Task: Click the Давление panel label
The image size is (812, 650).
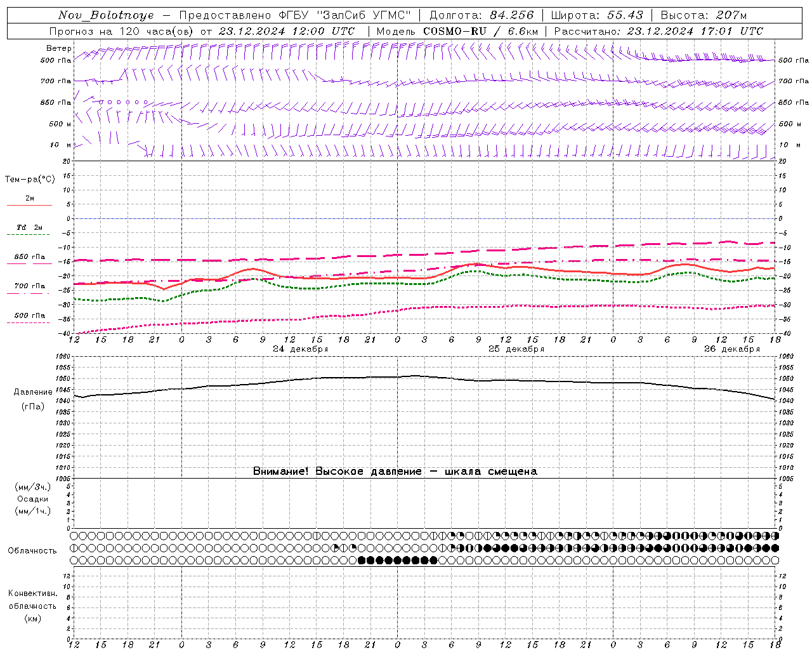Action: 33,392
